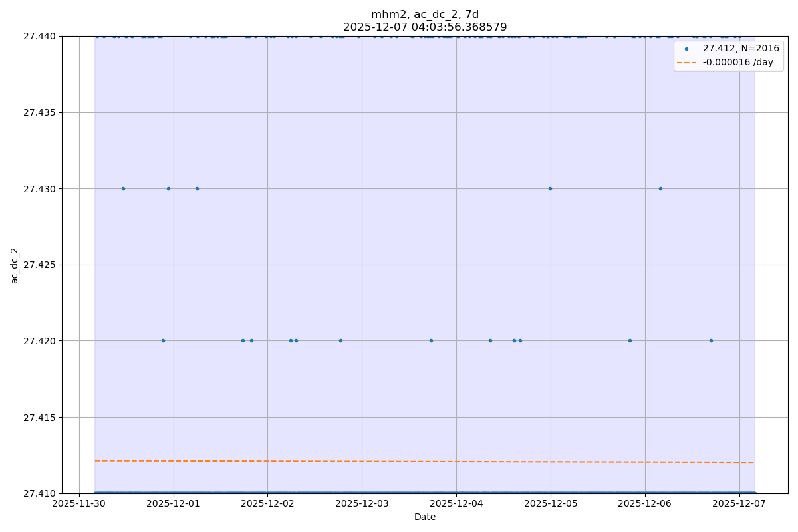Click the plot title "mhm2, ac_dc_2, 7d"

coord(424,15)
